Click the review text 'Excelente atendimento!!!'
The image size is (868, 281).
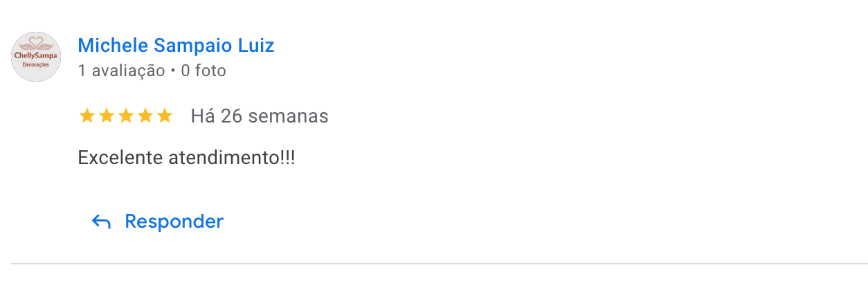[x=186, y=158]
